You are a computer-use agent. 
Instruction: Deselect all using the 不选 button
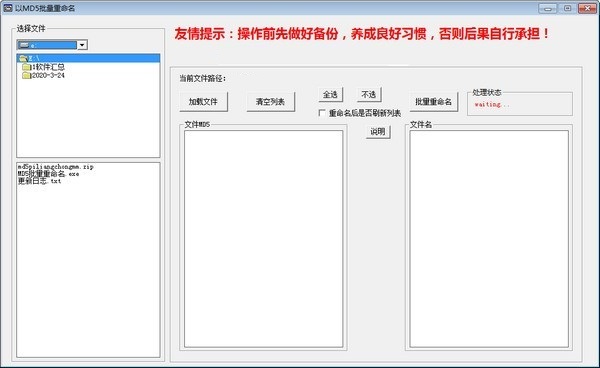369,94
